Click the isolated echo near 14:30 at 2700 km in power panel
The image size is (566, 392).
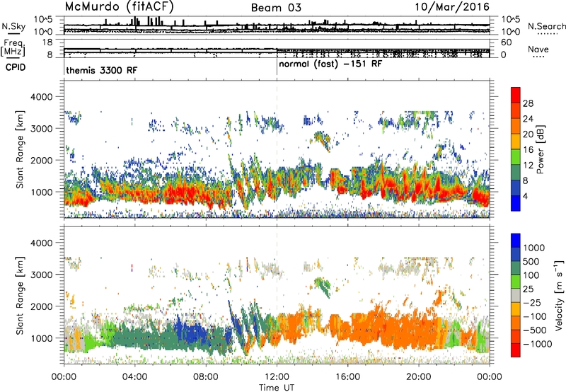coord(322,140)
